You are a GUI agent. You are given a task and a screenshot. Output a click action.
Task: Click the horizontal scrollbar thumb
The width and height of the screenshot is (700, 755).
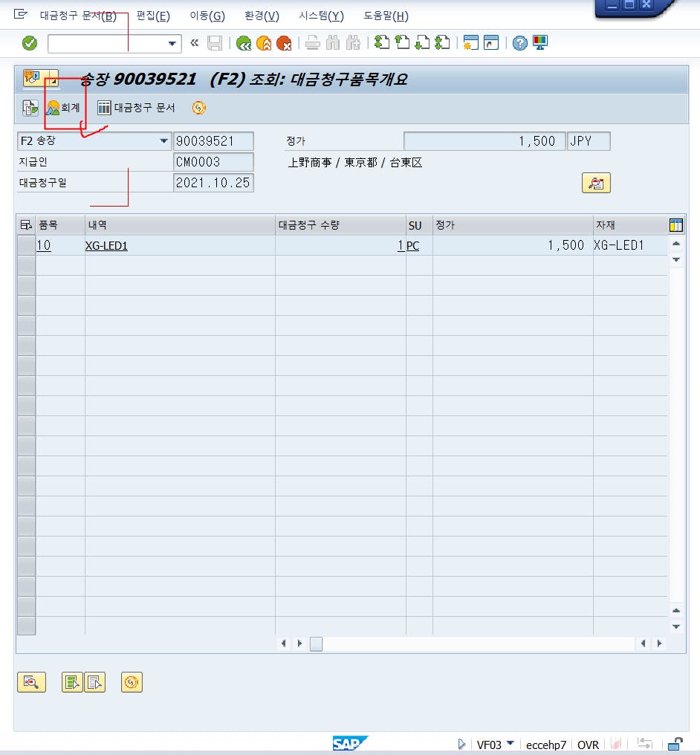317,644
